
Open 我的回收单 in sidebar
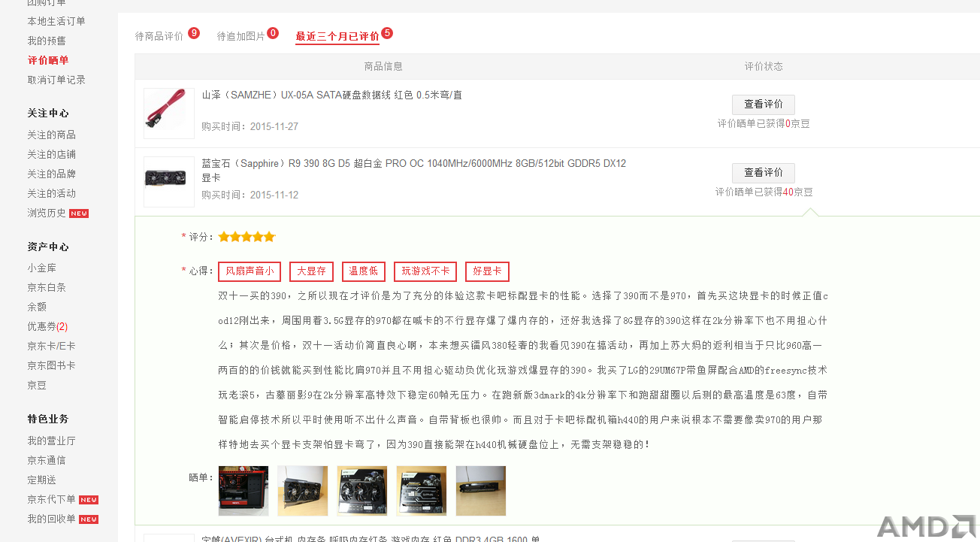pos(52,519)
